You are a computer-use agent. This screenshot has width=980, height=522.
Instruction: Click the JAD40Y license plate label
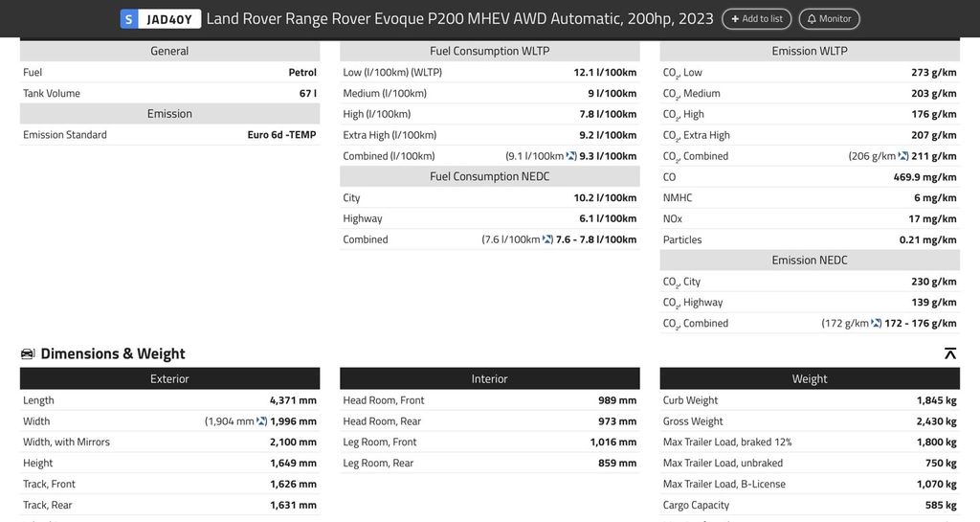point(168,19)
